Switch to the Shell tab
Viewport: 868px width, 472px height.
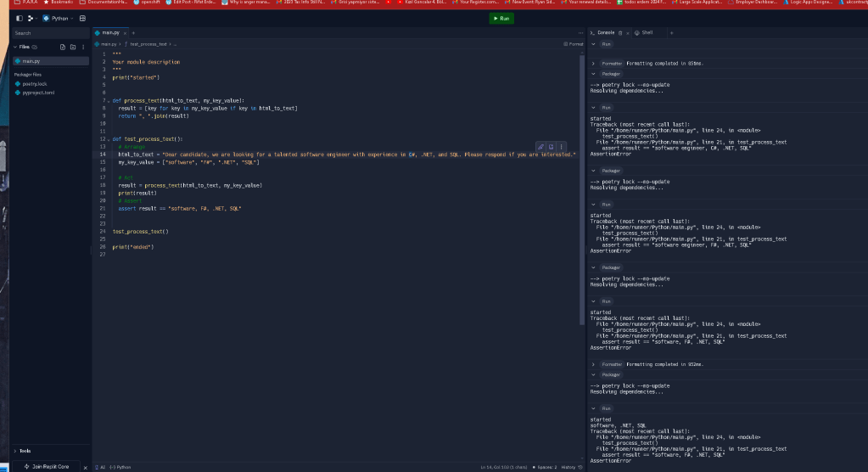644,33
